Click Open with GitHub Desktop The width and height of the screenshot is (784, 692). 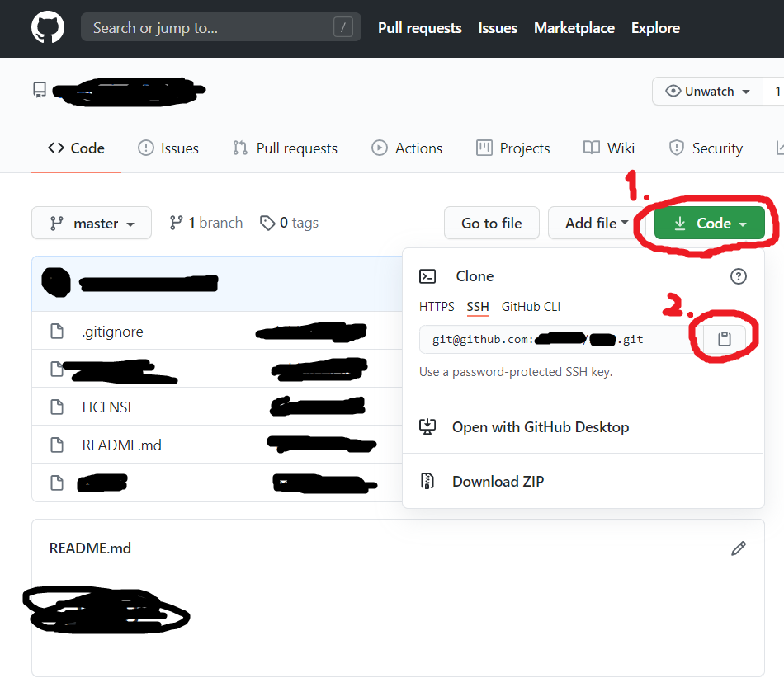pyautogui.click(x=540, y=427)
